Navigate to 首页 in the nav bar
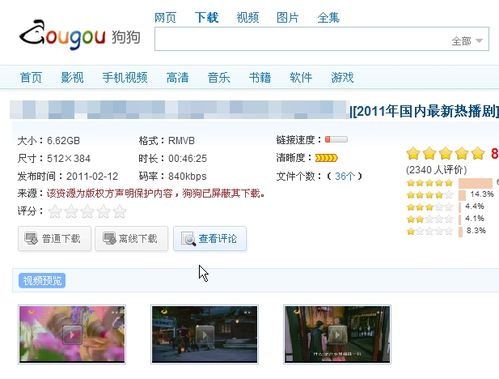499x379 pixels. click(31, 78)
